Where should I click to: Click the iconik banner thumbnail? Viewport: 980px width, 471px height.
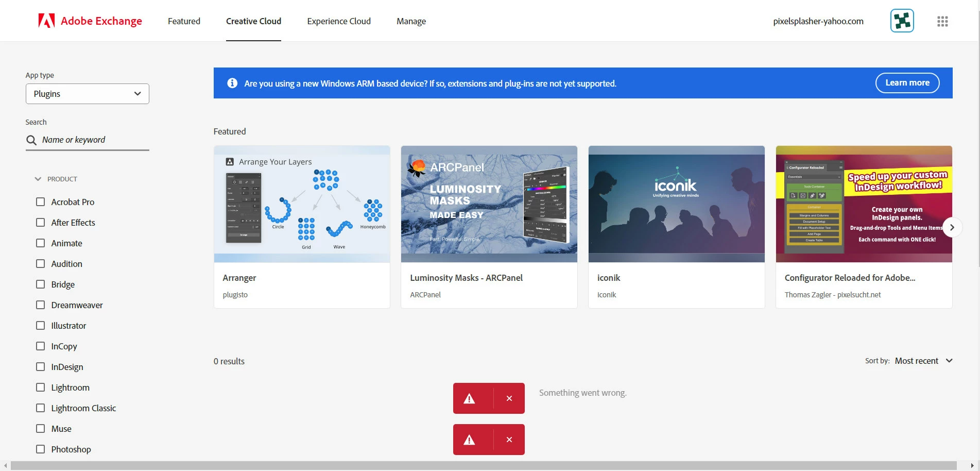(x=677, y=204)
